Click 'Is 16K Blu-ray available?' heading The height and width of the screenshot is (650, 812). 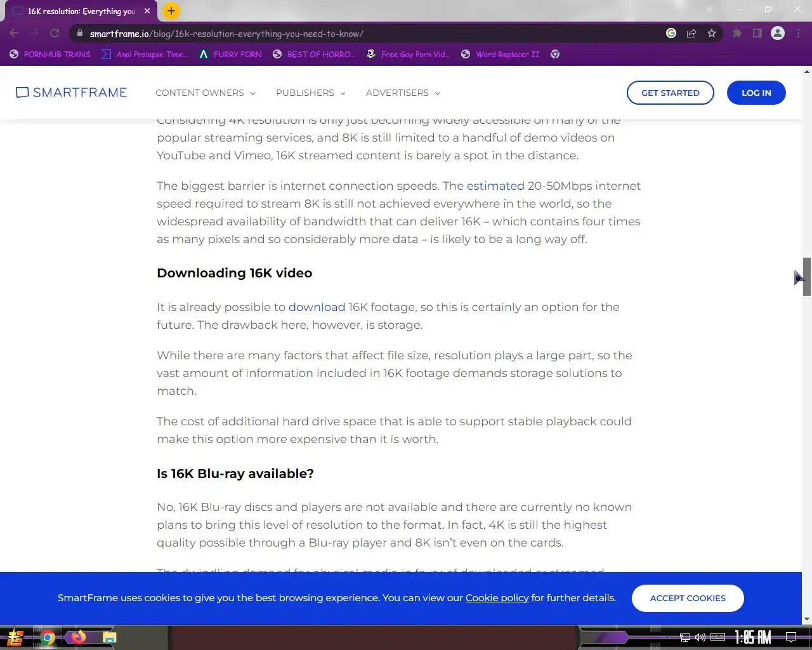click(x=235, y=474)
